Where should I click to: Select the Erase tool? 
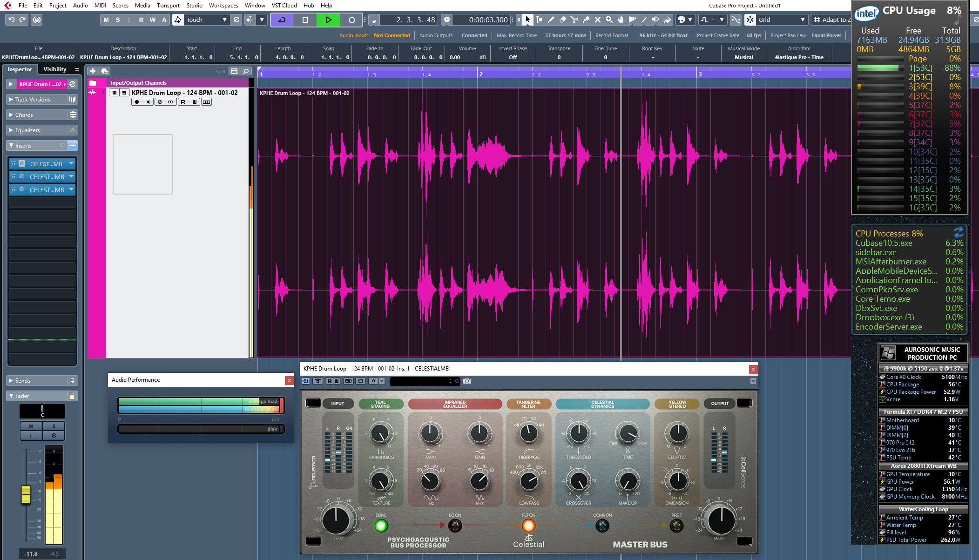point(562,20)
